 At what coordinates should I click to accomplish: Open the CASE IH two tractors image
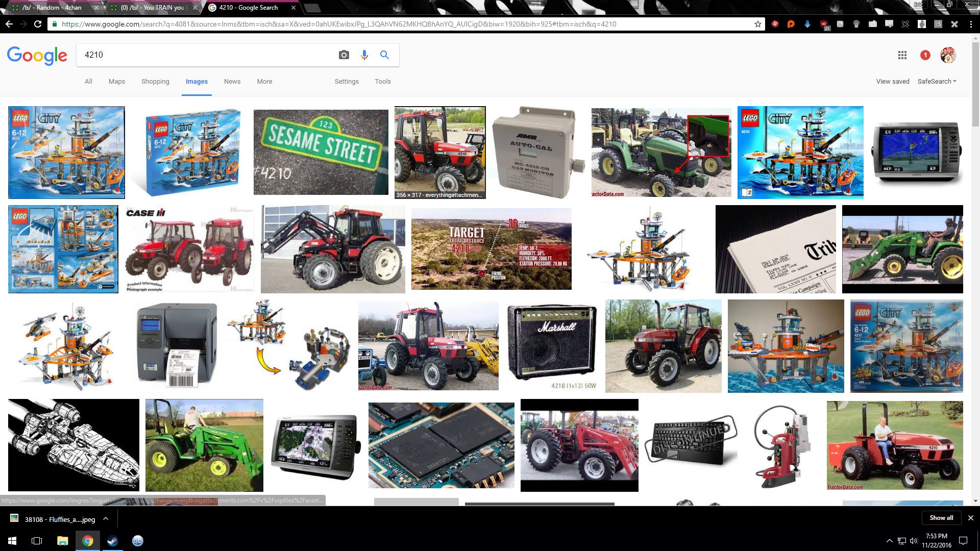[x=189, y=249]
